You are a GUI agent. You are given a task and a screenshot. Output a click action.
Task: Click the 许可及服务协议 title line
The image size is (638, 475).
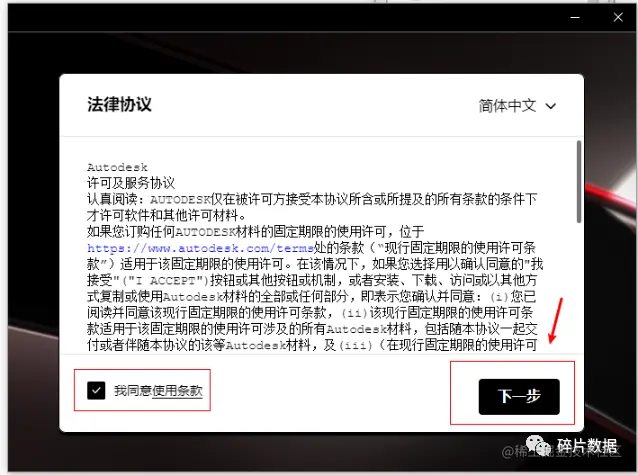coord(131,183)
